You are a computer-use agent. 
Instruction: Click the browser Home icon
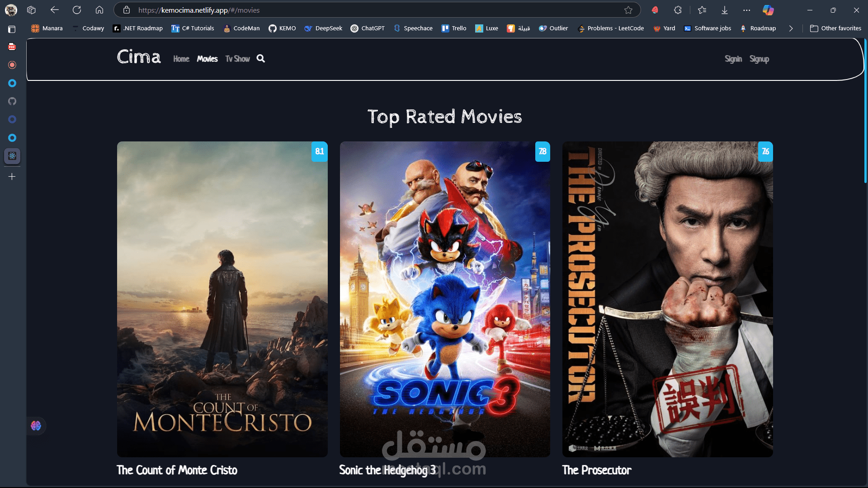[x=99, y=10]
